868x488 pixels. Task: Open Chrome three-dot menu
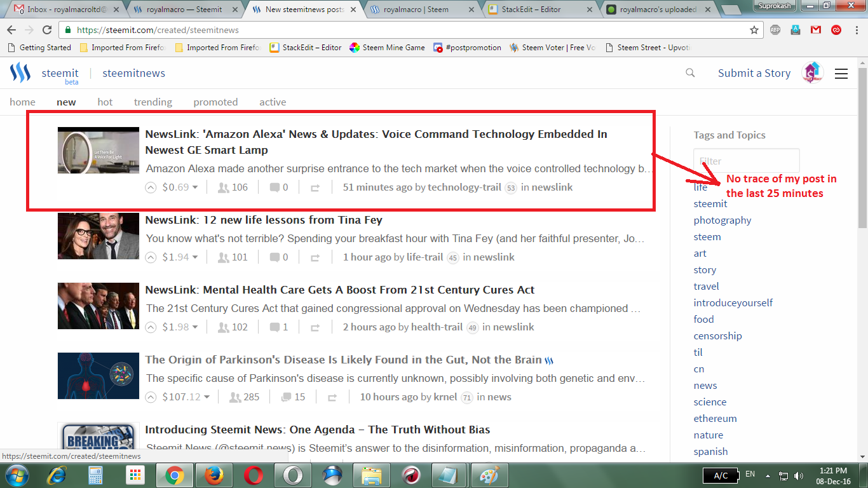click(857, 30)
